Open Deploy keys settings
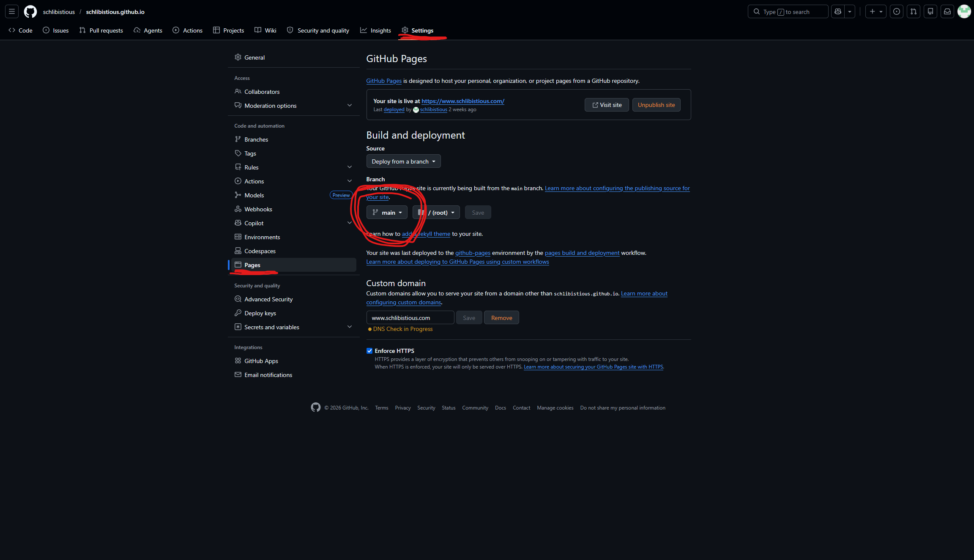This screenshot has height=560, width=974. 294,313
